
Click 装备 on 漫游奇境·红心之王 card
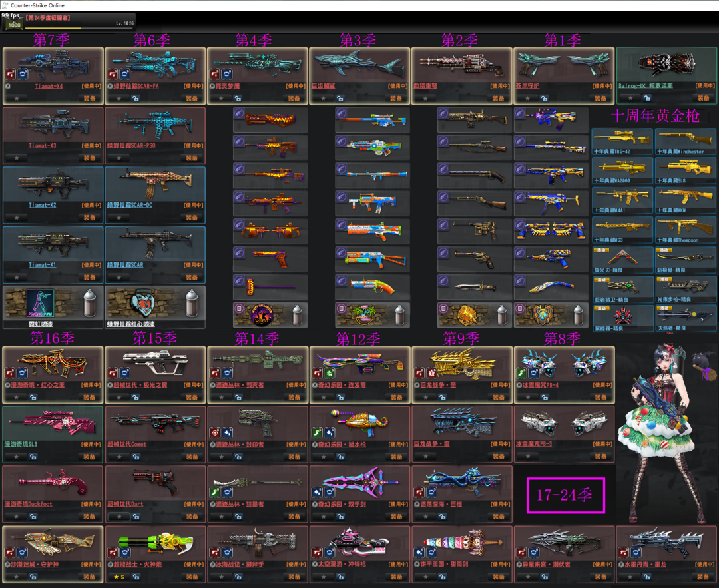[89, 397]
